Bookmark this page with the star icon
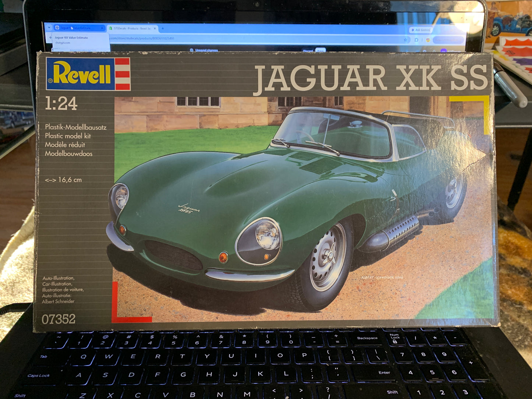The image size is (532, 399). pyautogui.click(x=405, y=40)
